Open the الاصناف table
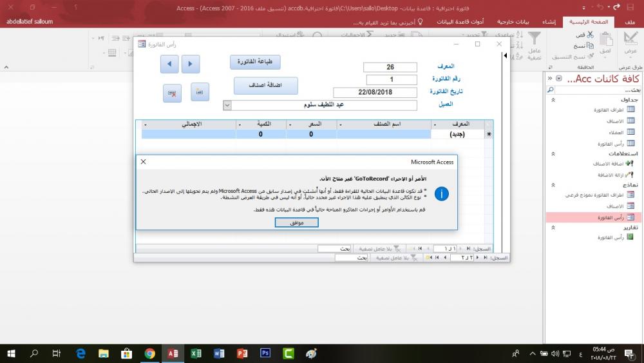This screenshot has height=363, width=644. point(620,121)
